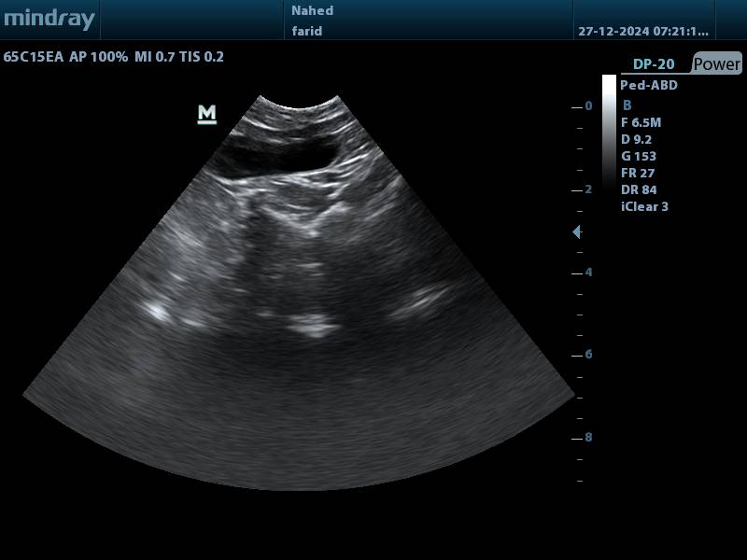Click the patient name Nahed

coord(312,10)
